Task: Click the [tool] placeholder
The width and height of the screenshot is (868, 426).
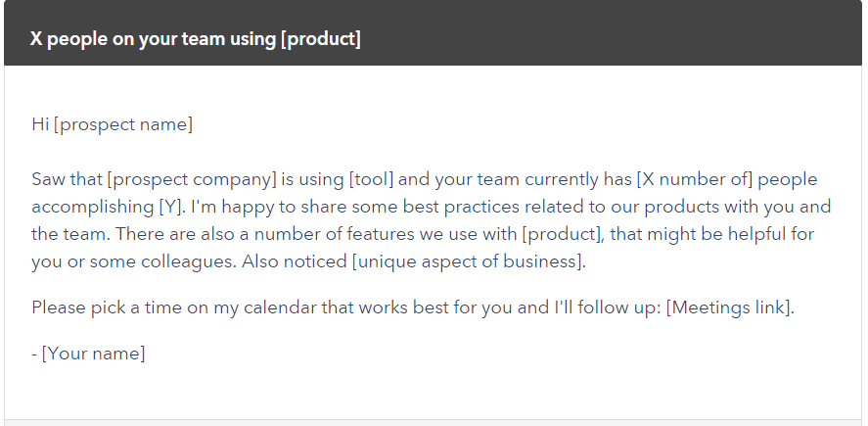Action: pos(371,179)
